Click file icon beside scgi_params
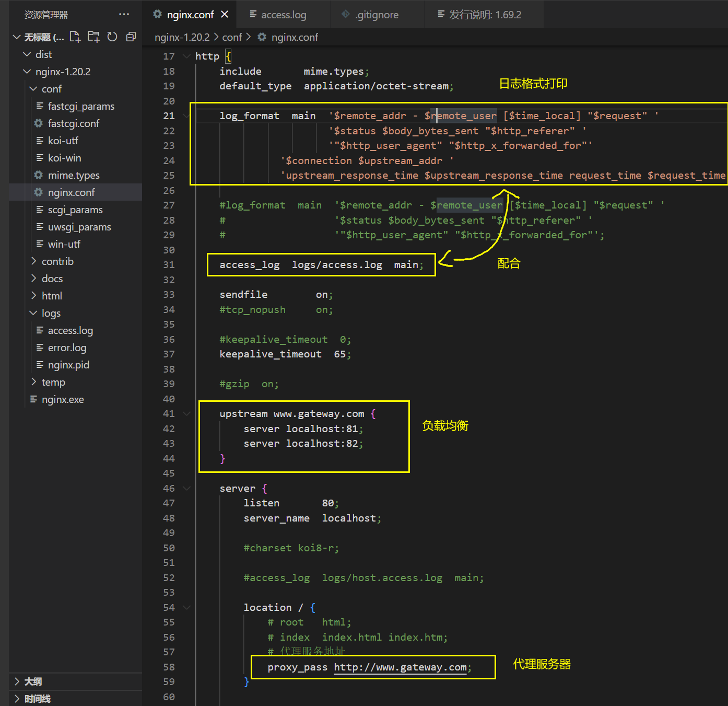The height and width of the screenshot is (706, 728). (x=40, y=210)
